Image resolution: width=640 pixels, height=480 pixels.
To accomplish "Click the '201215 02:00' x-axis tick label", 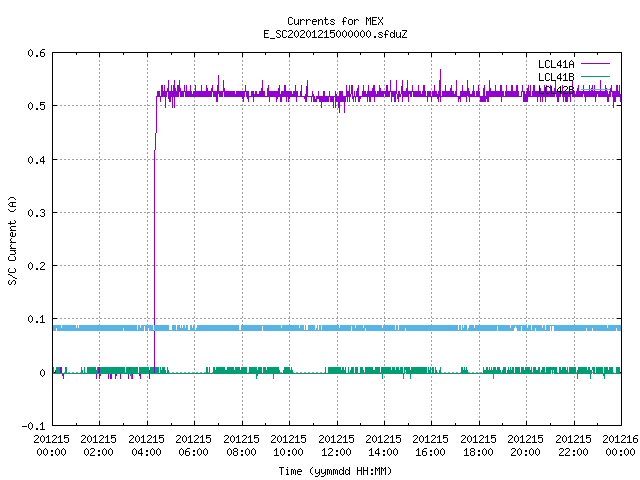I will [x=98, y=445].
